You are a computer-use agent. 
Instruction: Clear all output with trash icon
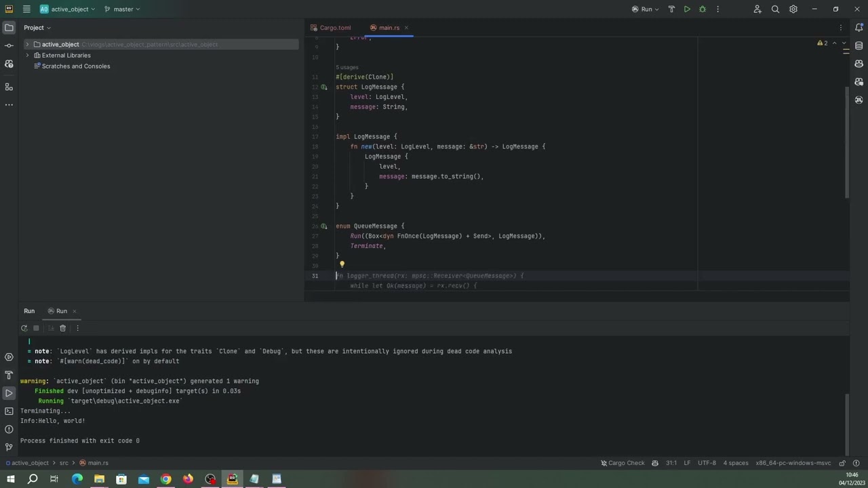point(62,328)
